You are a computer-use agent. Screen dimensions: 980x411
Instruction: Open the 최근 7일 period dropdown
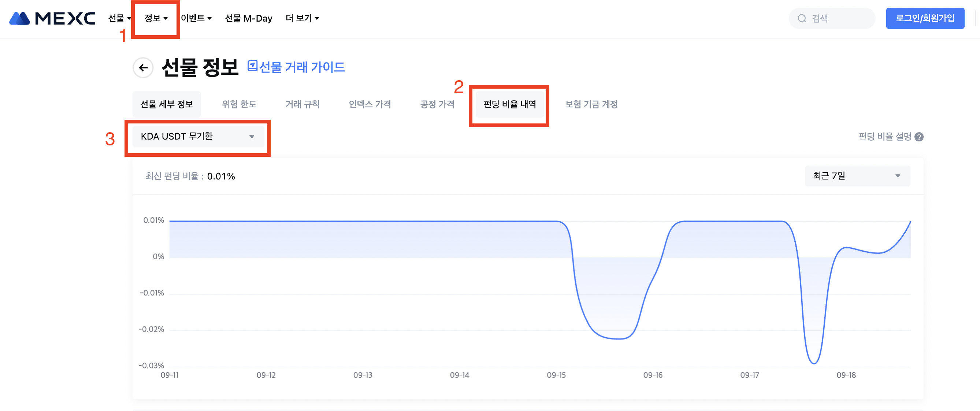click(857, 176)
